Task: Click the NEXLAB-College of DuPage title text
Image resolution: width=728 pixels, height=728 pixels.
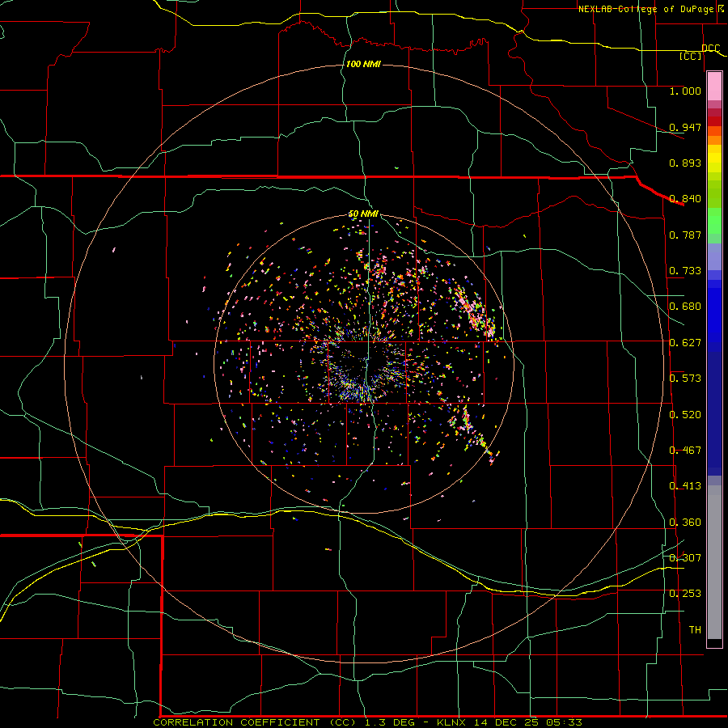Action: (645, 9)
